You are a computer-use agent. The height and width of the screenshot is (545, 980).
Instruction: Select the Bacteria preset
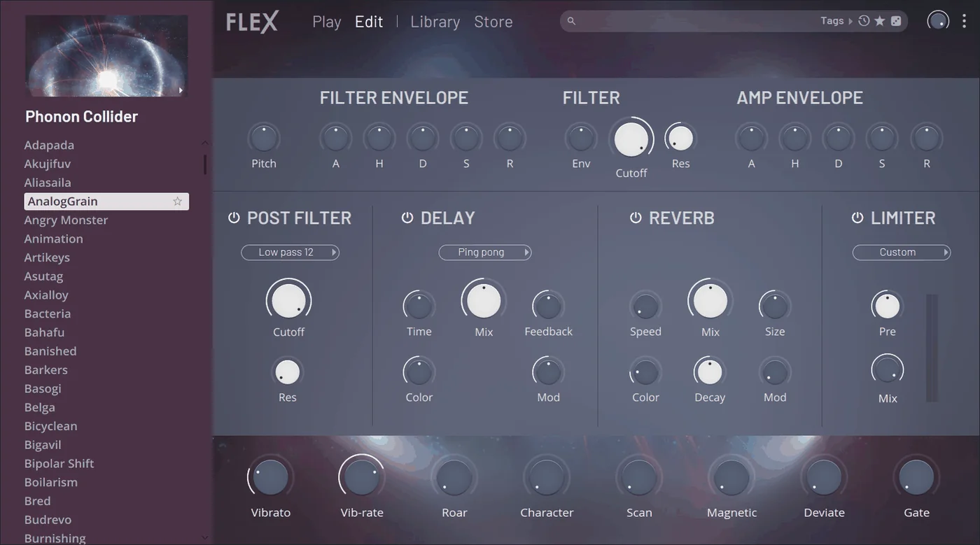[x=48, y=314]
